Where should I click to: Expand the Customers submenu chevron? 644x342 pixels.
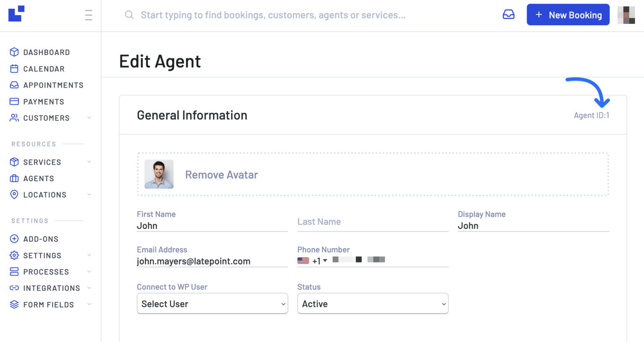(x=89, y=118)
